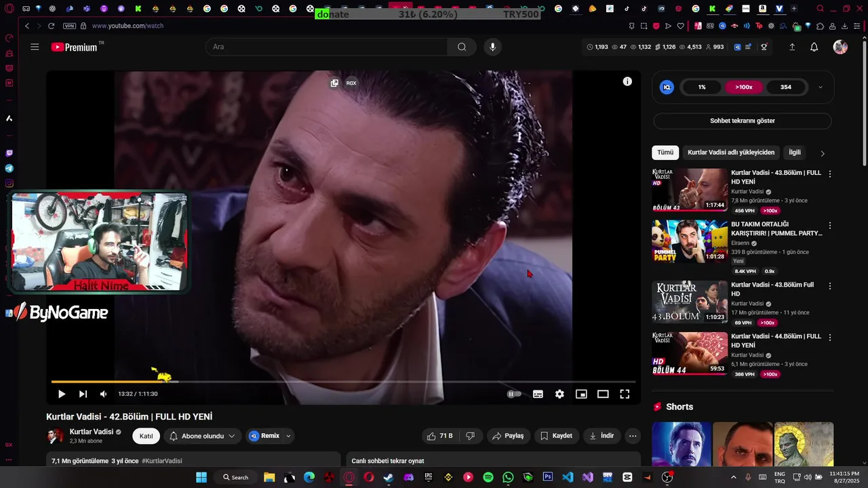The height and width of the screenshot is (488, 868).
Task: Open the account avatar menu
Action: 840,47
